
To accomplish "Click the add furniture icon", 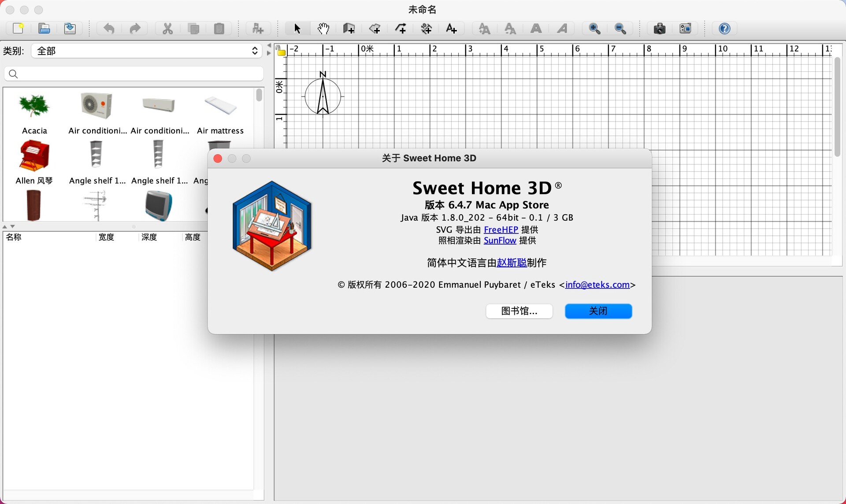I will click(x=258, y=28).
